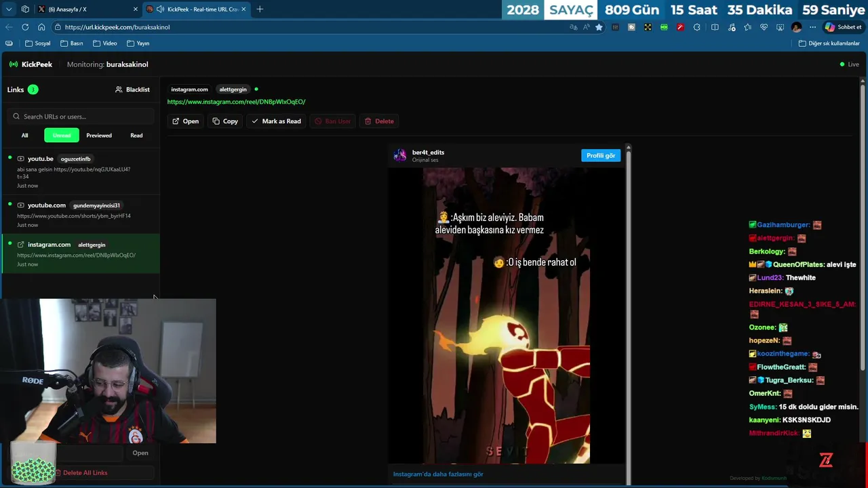Image resolution: width=868 pixels, height=488 pixels.
Task: Open the browser profile avatar
Action: pos(796,27)
